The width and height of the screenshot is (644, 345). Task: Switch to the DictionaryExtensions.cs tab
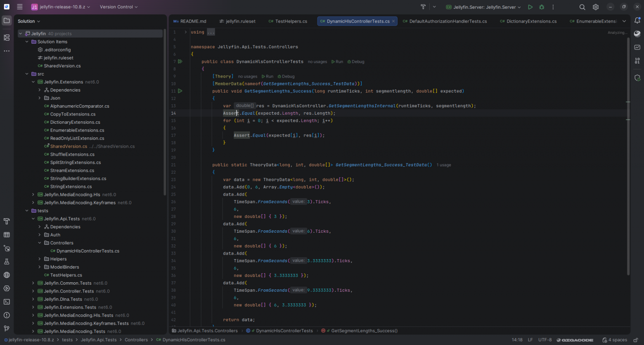coord(528,21)
